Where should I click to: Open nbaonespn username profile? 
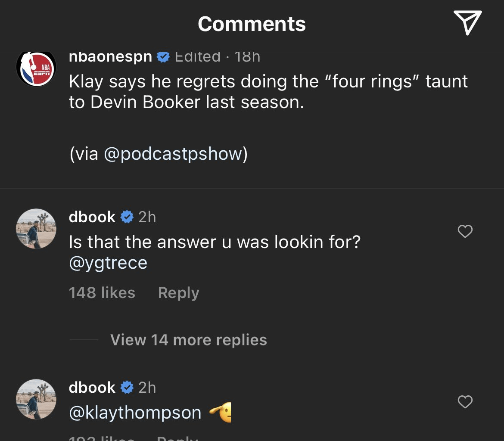click(110, 57)
